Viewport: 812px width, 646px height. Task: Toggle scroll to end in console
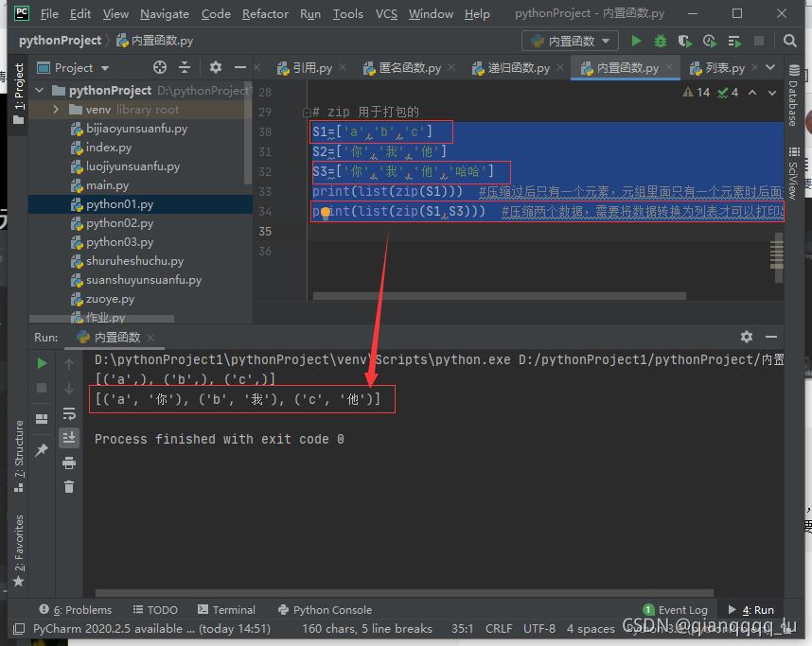[69, 437]
